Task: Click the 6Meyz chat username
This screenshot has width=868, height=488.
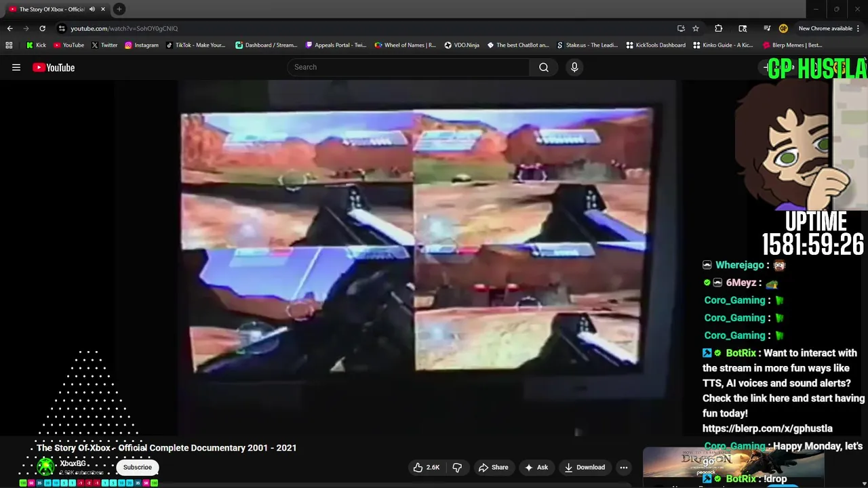Action: coord(741,283)
